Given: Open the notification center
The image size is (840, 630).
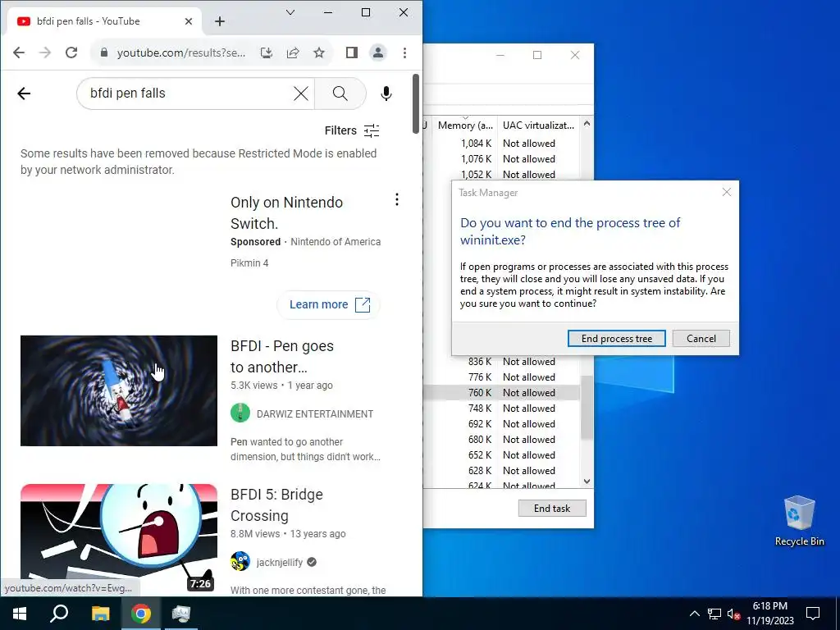Looking at the screenshot, I should (813, 614).
